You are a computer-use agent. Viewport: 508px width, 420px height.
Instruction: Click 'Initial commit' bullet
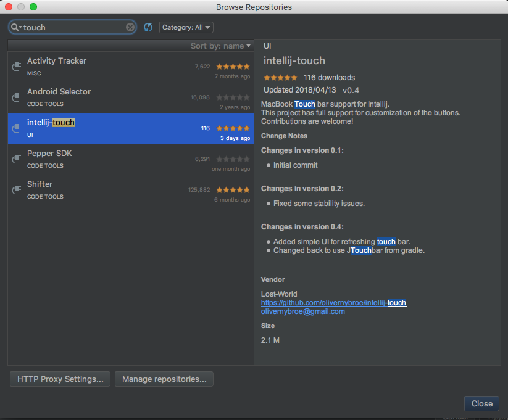[295, 165]
